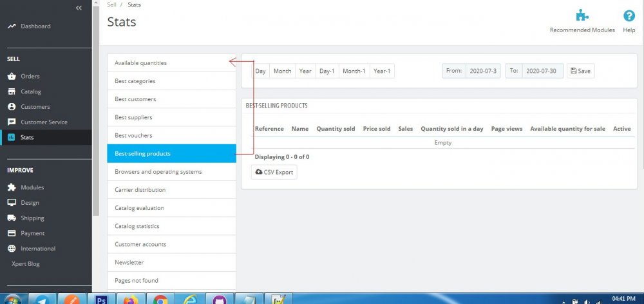Click the From date field
644x304 pixels.
483,71
